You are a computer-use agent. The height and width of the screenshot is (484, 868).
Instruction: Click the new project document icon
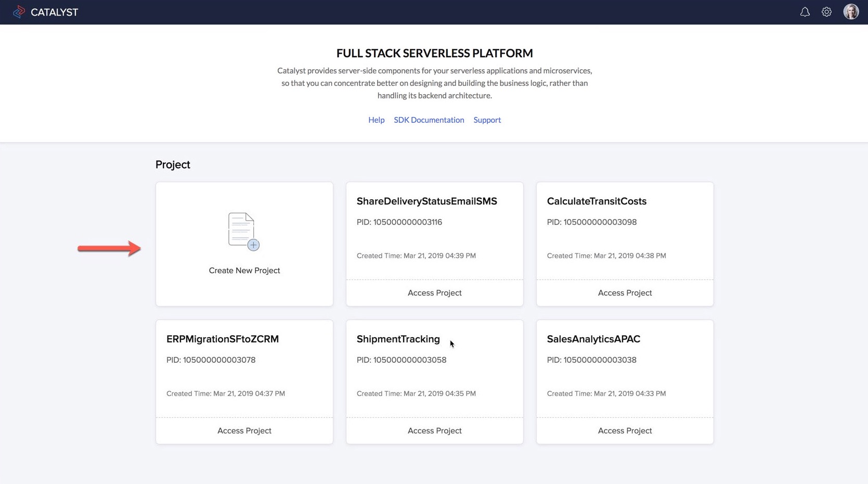(242, 230)
